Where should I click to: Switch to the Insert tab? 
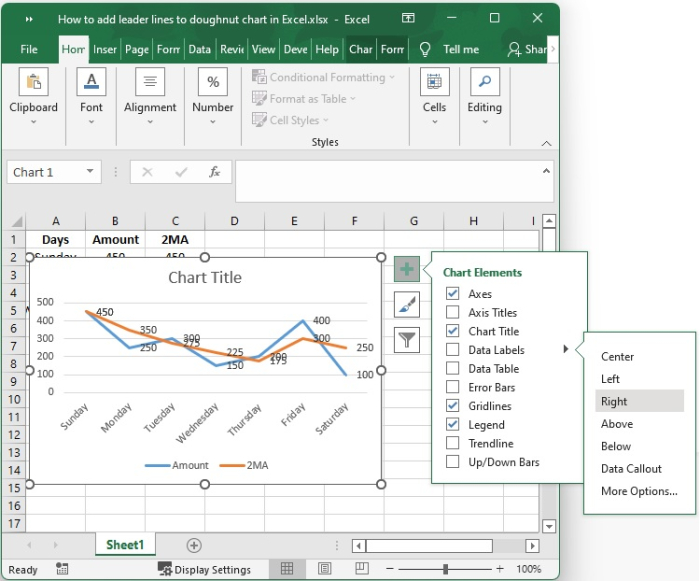click(104, 49)
